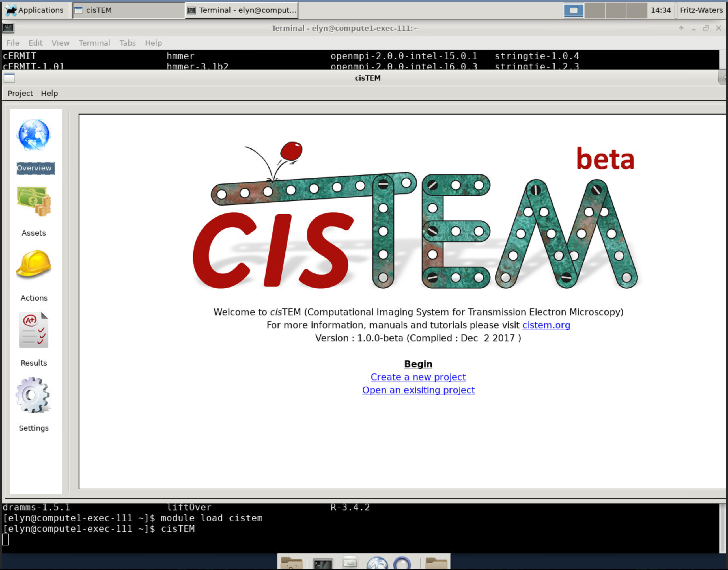Image resolution: width=728 pixels, height=570 pixels.
Task: Click 'dramms-1.5.1' in the terminal output
Action: click(x=36, y=507)
